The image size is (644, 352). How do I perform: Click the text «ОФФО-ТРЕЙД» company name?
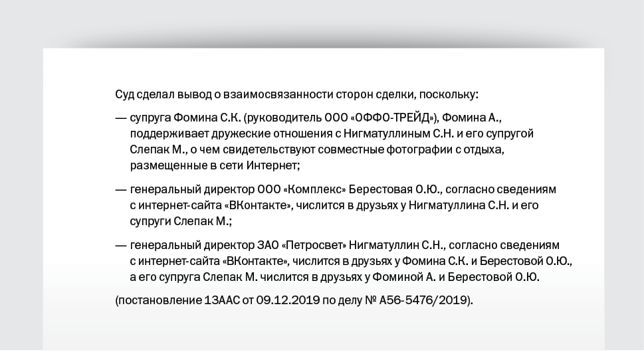tap(393, 118)
